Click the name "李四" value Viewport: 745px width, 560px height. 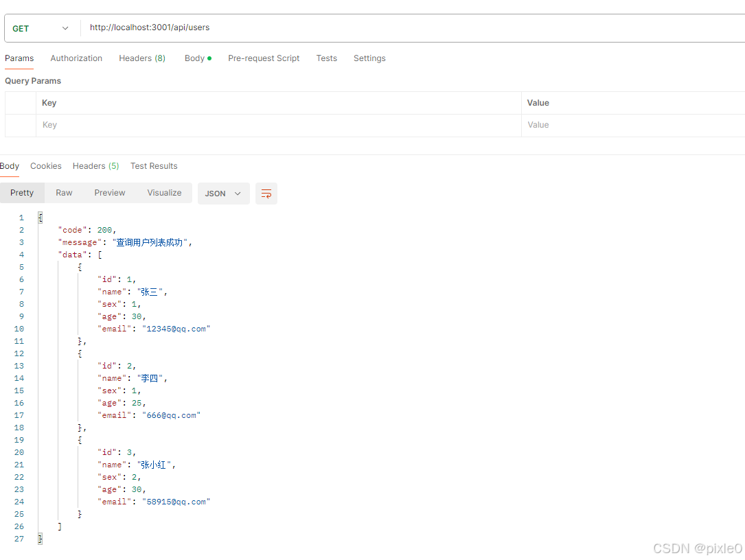point(150,379)
